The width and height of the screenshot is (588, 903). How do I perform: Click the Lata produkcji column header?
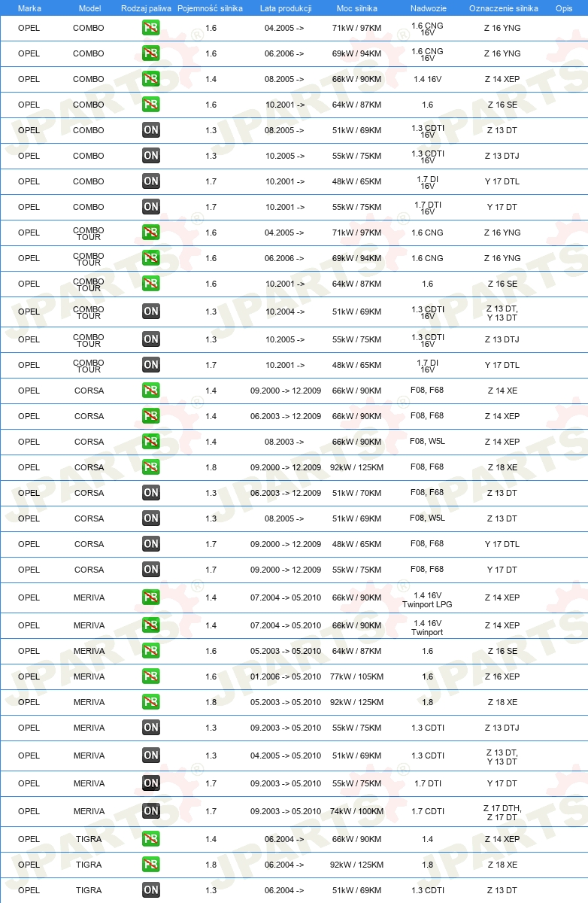point(286,8)
